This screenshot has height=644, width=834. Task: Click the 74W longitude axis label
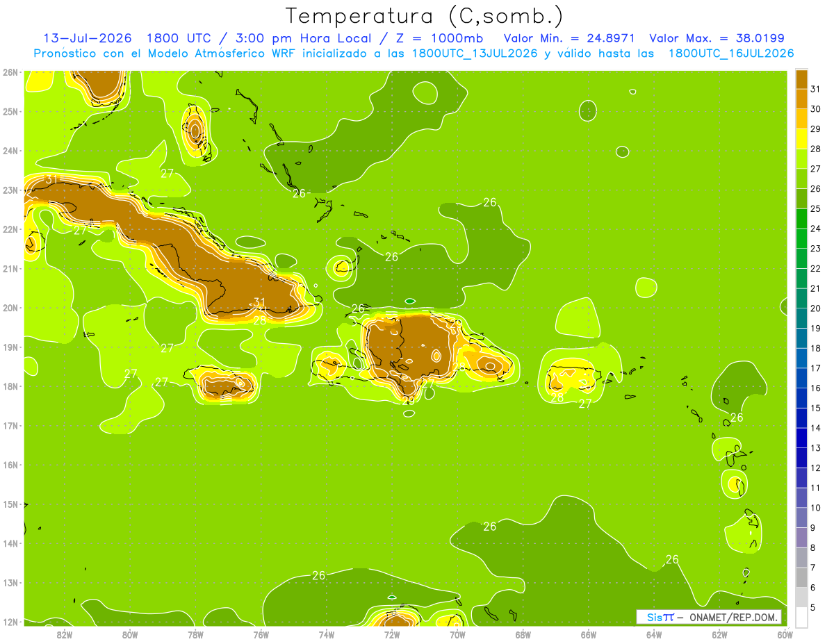[327, 634]
